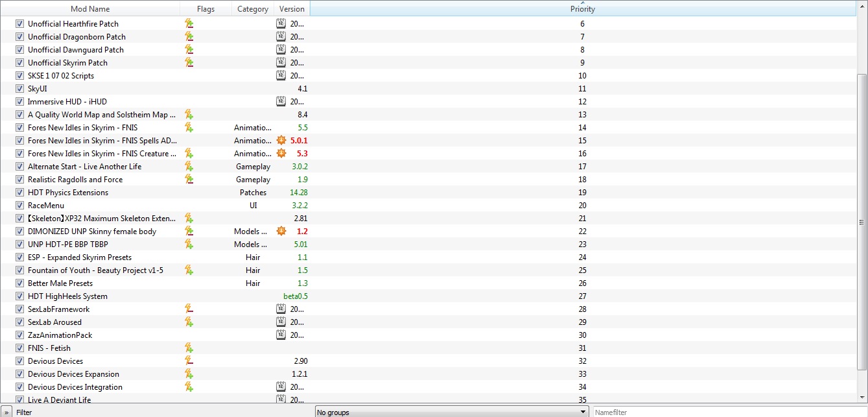Viewport: 868px width, 417px height.
Task: Click flag icon for Unofficial Dawnguard Patch
Action: [189, 49]
